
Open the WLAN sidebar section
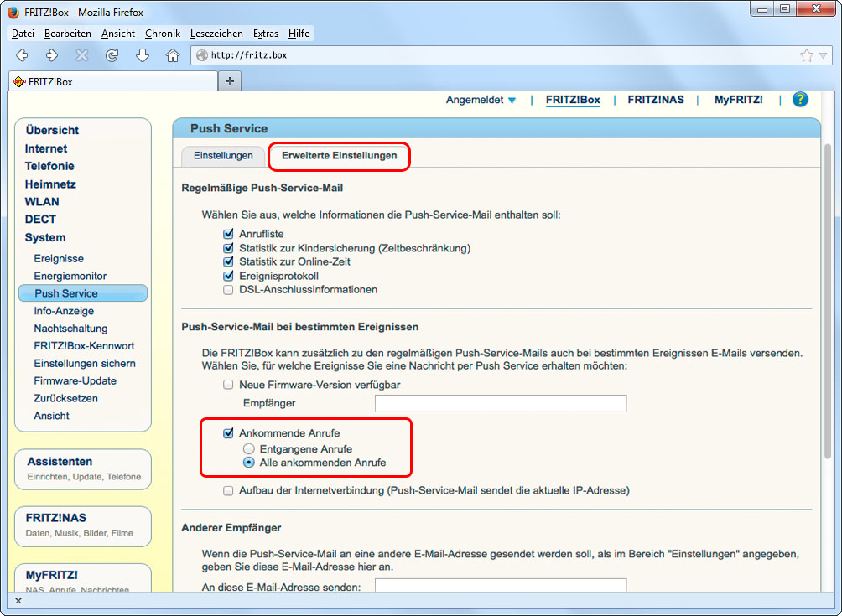coord(42,202)
